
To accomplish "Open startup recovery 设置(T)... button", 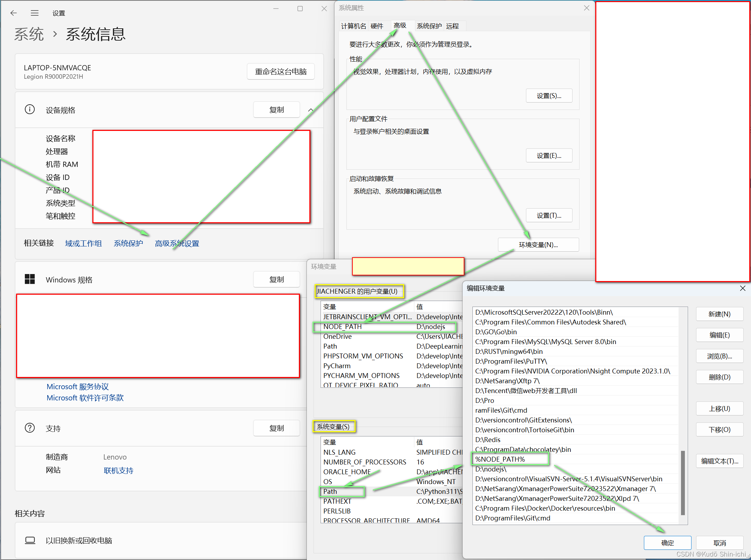I will point(549,215).
